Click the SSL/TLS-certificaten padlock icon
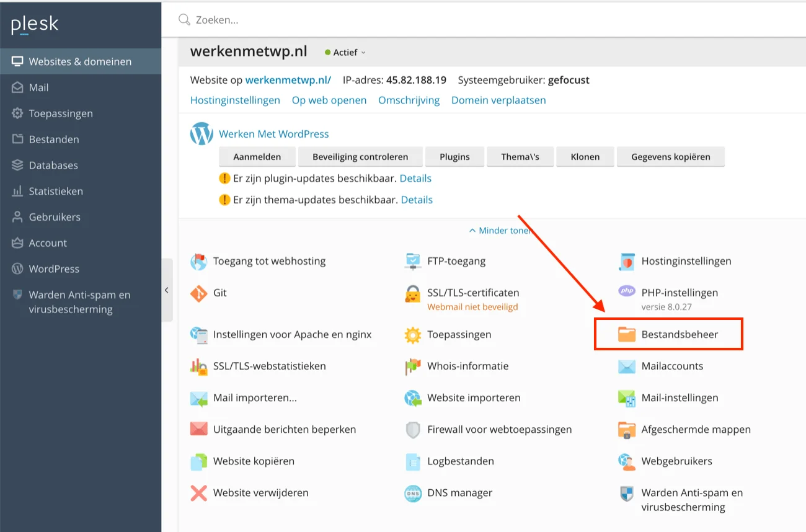 [412, 293]
